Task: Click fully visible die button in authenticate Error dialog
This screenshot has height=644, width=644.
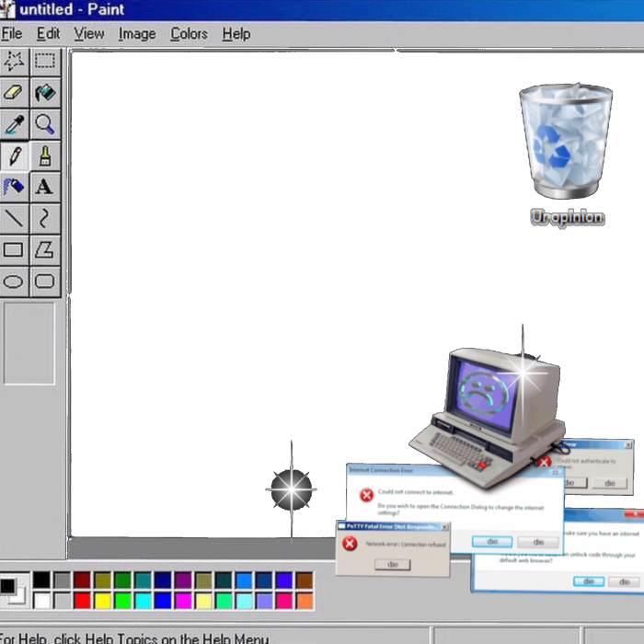Action: pyautogui.click(x=610, y=483)
